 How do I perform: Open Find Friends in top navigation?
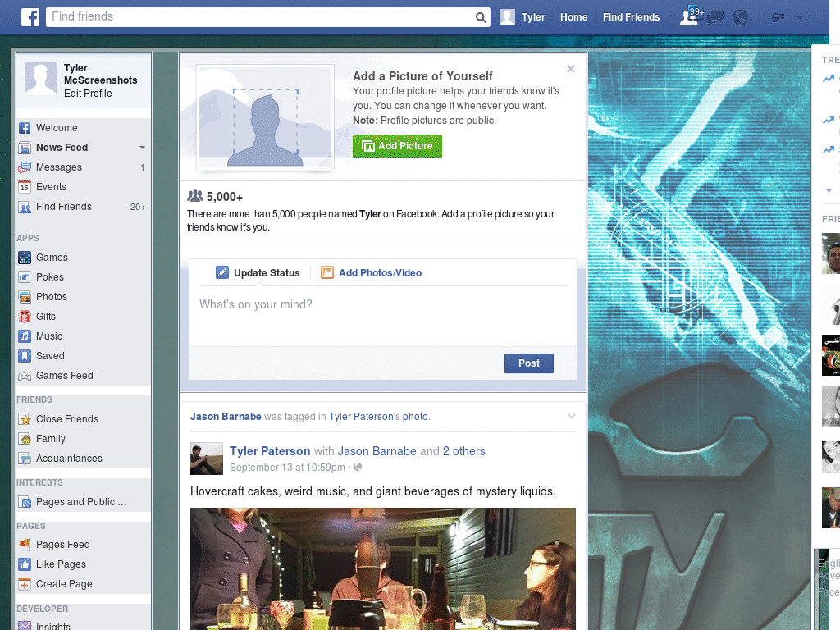[631, 17]
